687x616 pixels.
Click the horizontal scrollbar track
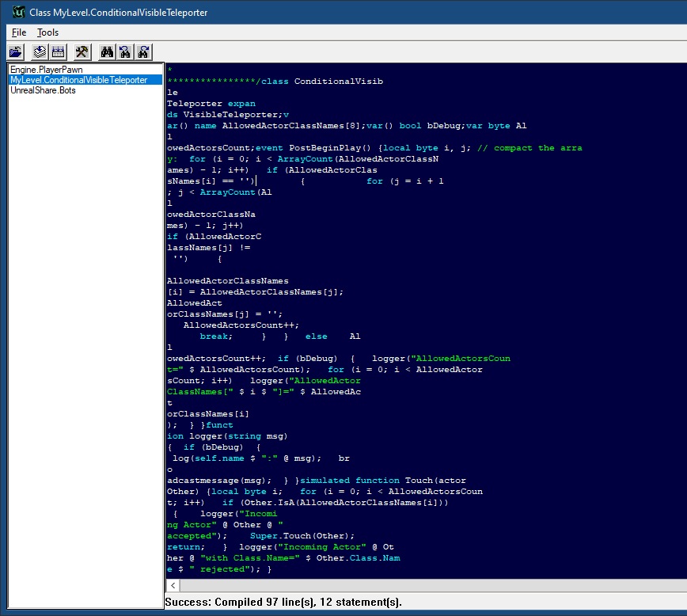pyautogui.click(x=396, y=585)
